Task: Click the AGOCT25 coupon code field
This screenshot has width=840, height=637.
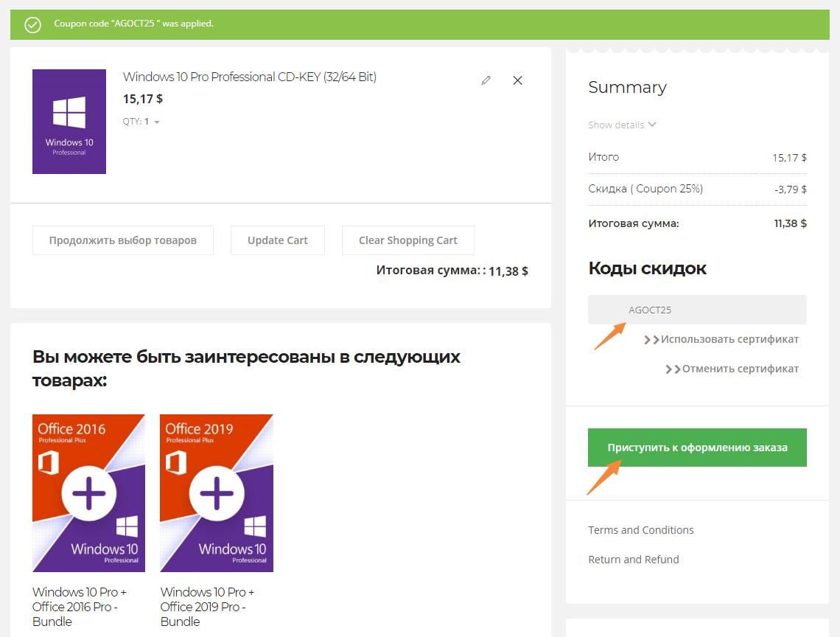Action: pos(696,310)
